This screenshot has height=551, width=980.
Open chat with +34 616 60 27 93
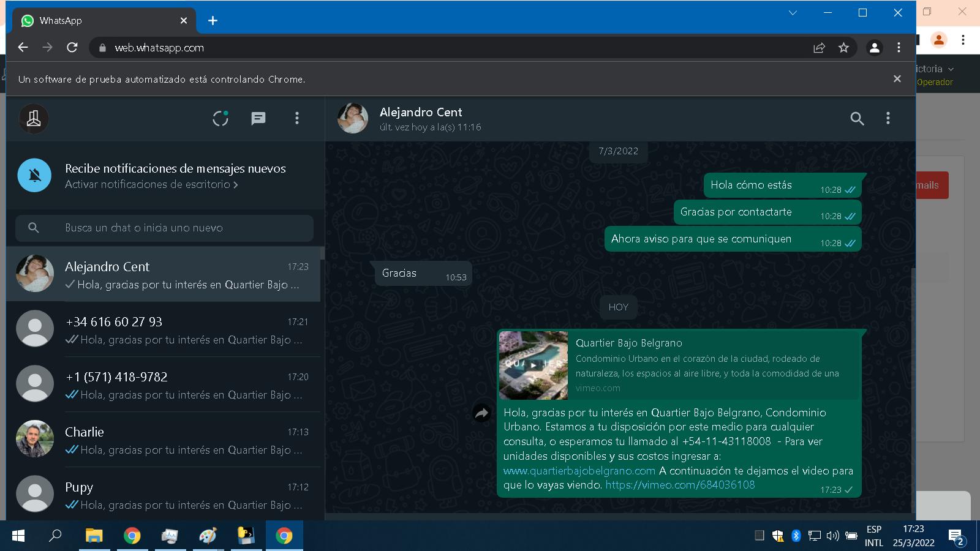(x=163, y=329)
